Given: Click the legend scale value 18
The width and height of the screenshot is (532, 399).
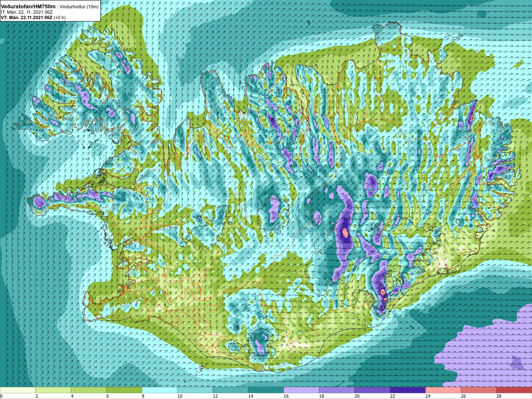Looking at the screenshot, I should click(321, 396).
